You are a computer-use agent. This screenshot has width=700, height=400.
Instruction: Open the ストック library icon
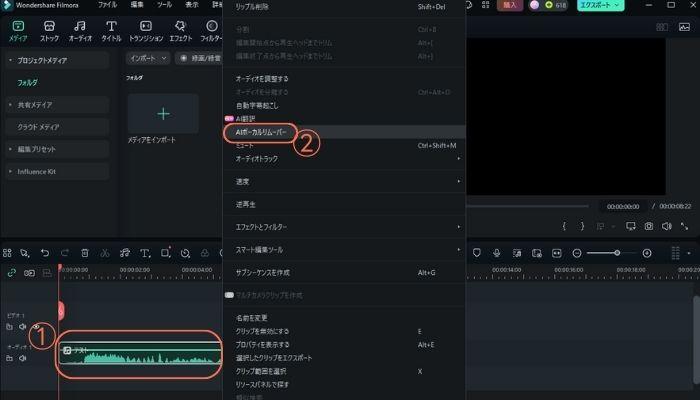pyautogui.click(x=49, y=26)
